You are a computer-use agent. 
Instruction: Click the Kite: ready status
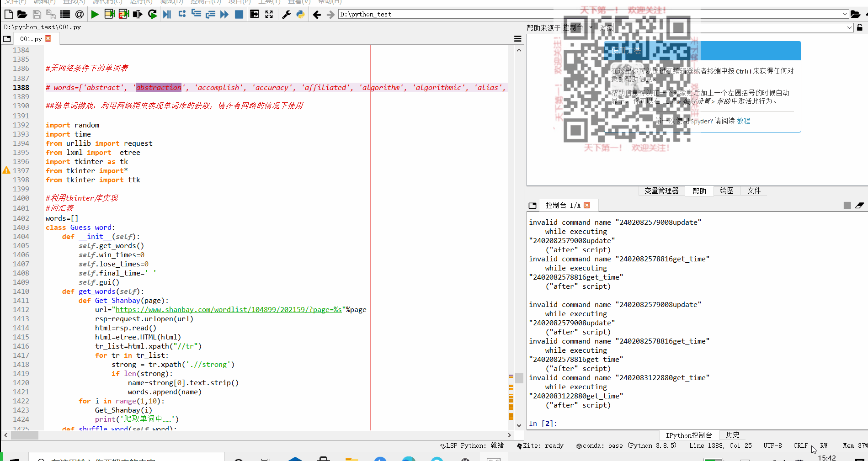coord(540,445)
